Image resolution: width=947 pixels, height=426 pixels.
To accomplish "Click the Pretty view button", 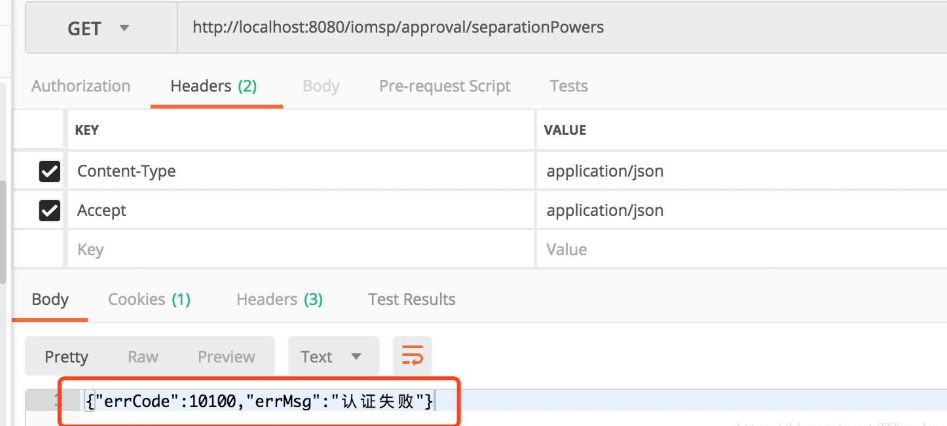I will pos(66,357).
